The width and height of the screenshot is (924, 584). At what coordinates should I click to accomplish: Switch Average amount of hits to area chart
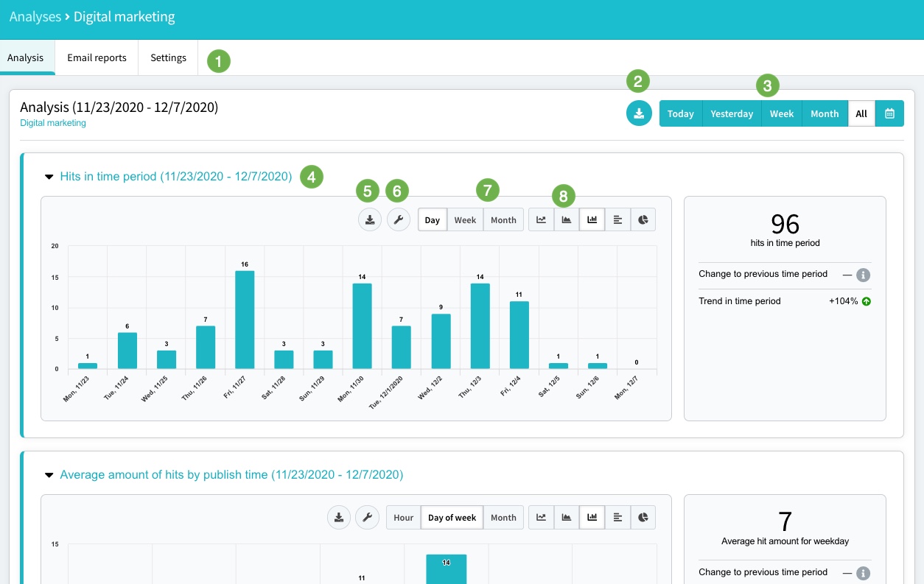567,517
